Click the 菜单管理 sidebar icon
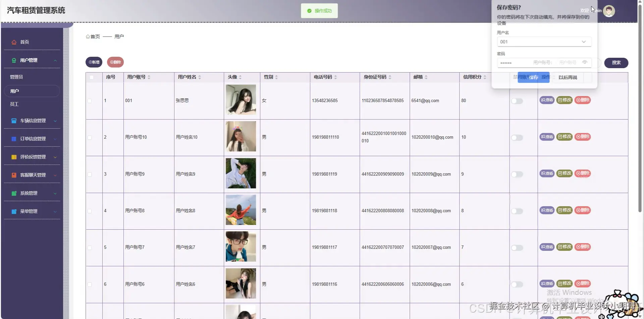This screenshot has height=319, width=644. 14,211
